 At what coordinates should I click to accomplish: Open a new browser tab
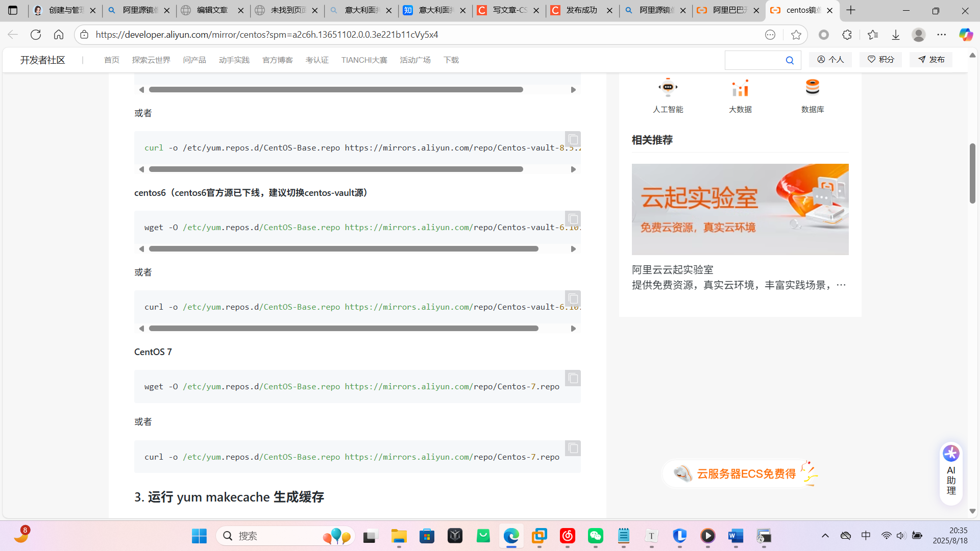coord(851,10)
